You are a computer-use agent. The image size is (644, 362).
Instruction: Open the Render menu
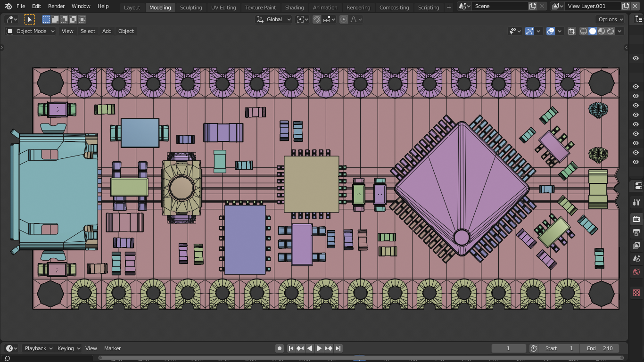pyautogui.click(x=56, y=6)
